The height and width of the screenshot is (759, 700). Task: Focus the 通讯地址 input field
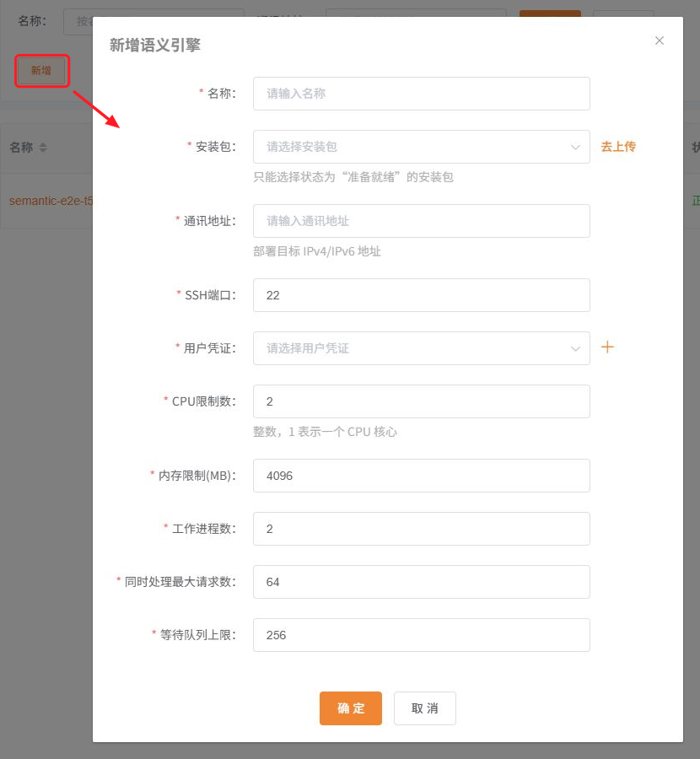(421, 221)
